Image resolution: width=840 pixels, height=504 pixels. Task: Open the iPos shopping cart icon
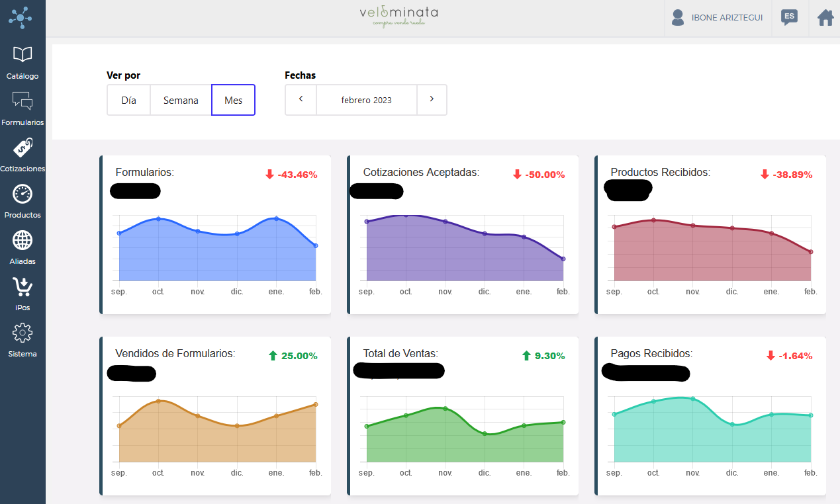pos(23,286)
